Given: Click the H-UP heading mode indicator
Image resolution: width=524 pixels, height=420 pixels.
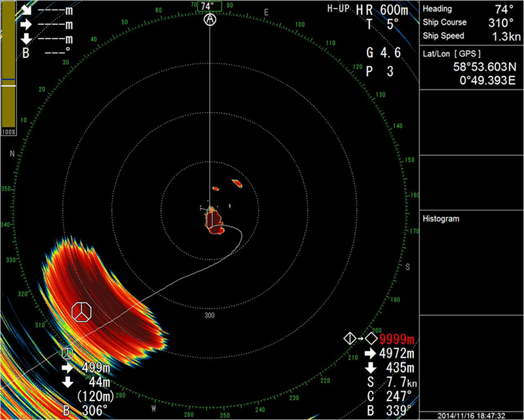Looking at the screenshot, I should pyautogui.click(x=339, y=9).
